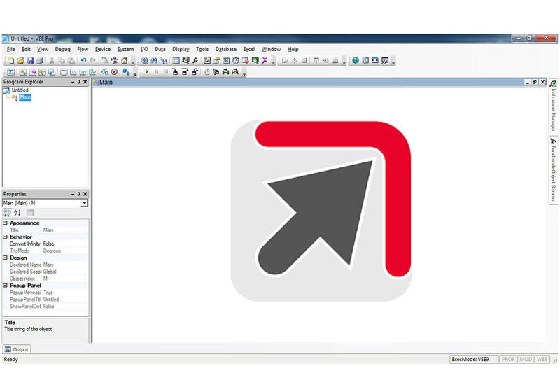Collapse the Popup Panel property group
Screen dimensions: 560x392
5,286
